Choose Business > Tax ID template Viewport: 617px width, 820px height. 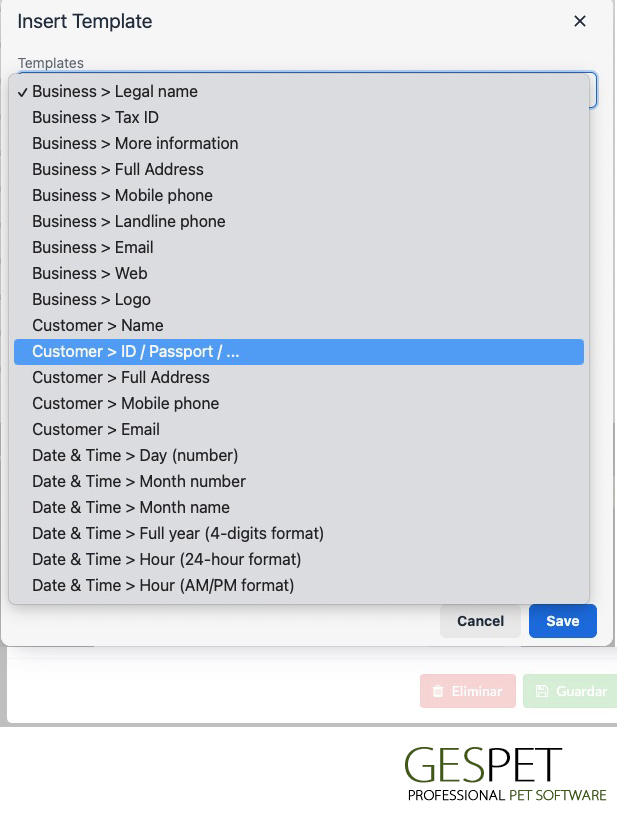click(x=299, y=118)
